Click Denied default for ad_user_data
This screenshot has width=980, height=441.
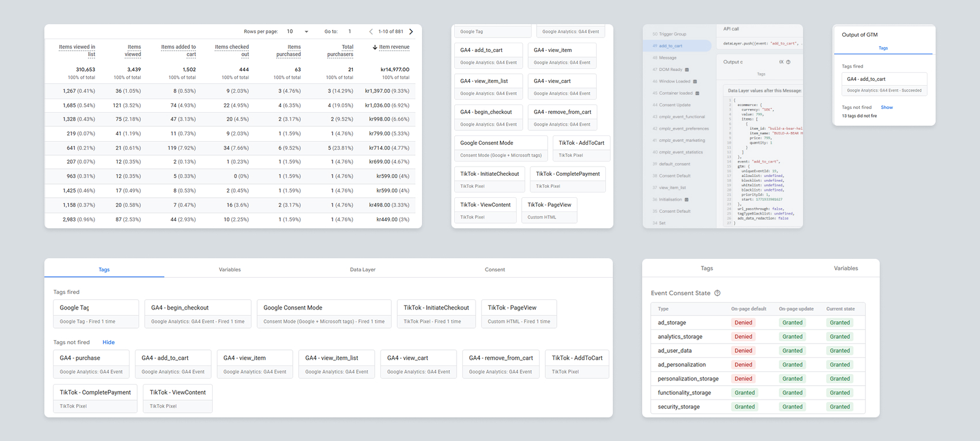click(743, 350)
